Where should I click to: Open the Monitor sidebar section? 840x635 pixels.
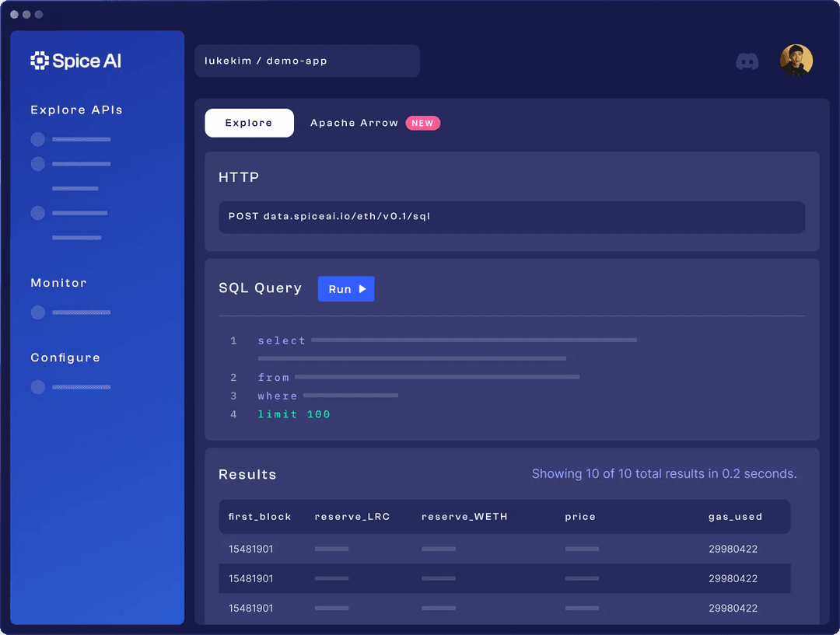point(58,283)
